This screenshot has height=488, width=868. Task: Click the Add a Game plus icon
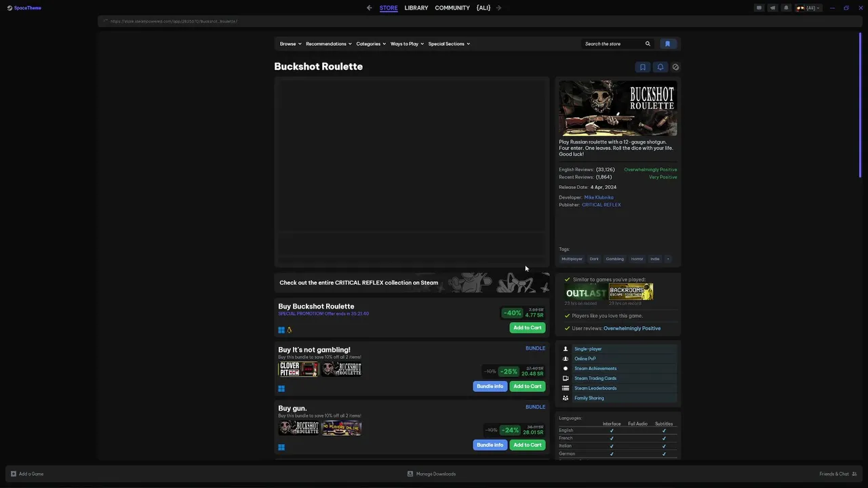point(14,474)
